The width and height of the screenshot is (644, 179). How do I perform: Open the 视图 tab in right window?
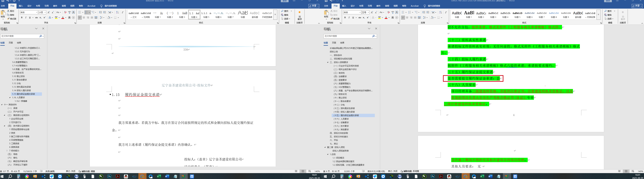tap(395, 6)
